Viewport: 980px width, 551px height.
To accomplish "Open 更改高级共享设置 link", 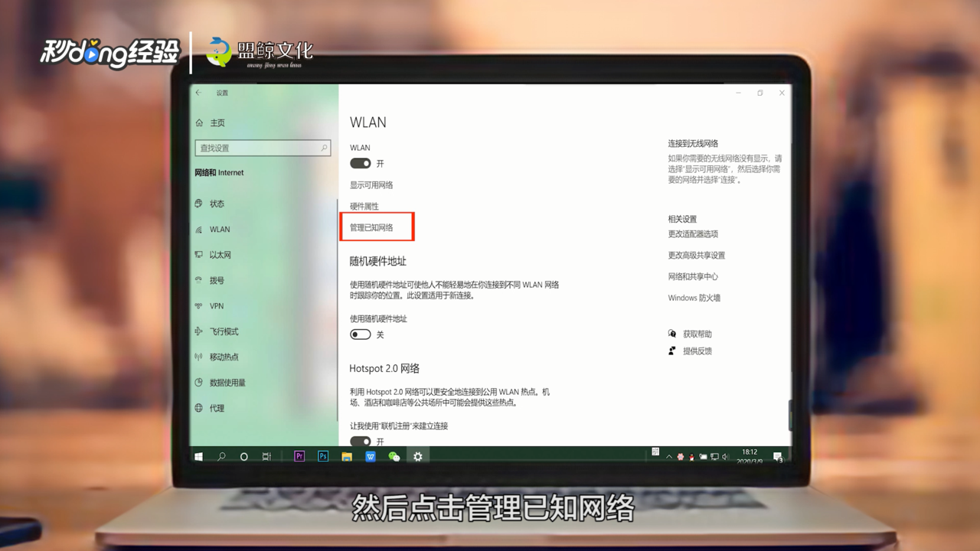I will (x=697, y=255).
